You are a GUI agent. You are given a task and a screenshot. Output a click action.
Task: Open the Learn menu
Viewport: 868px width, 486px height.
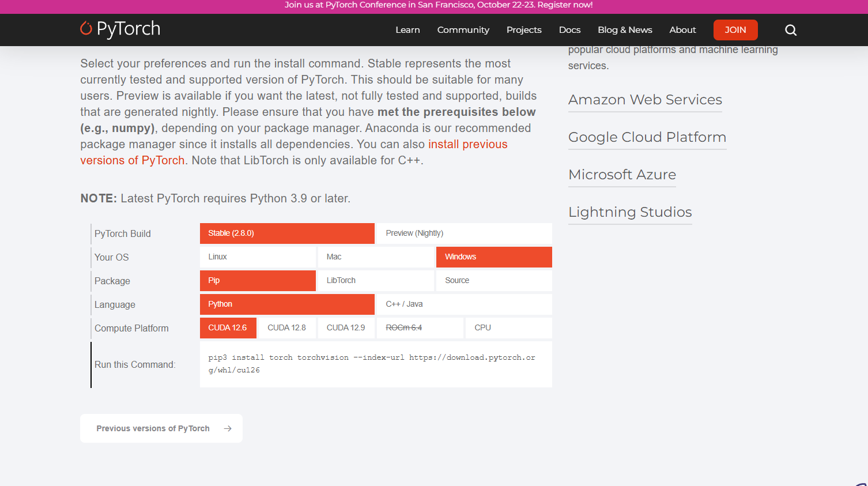pyautogui.click(x=407, y=30)
